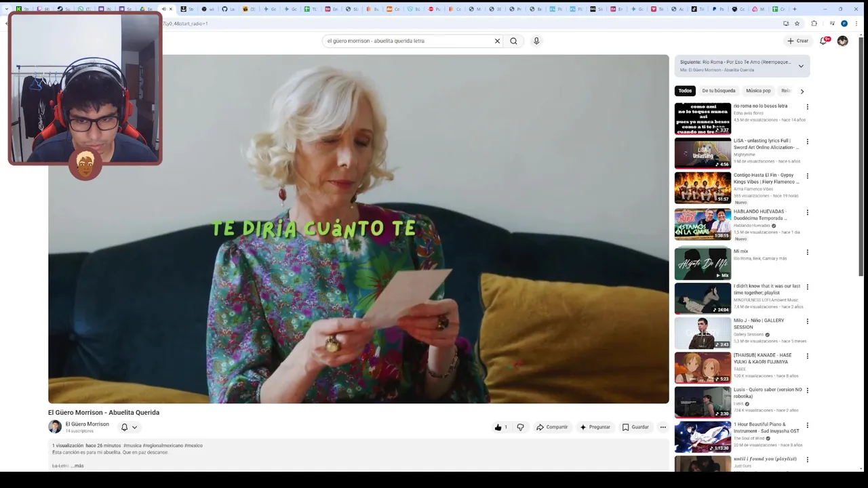
Task: Clear the search box with X
Action: pyautogui.click(x=497, y=41)
